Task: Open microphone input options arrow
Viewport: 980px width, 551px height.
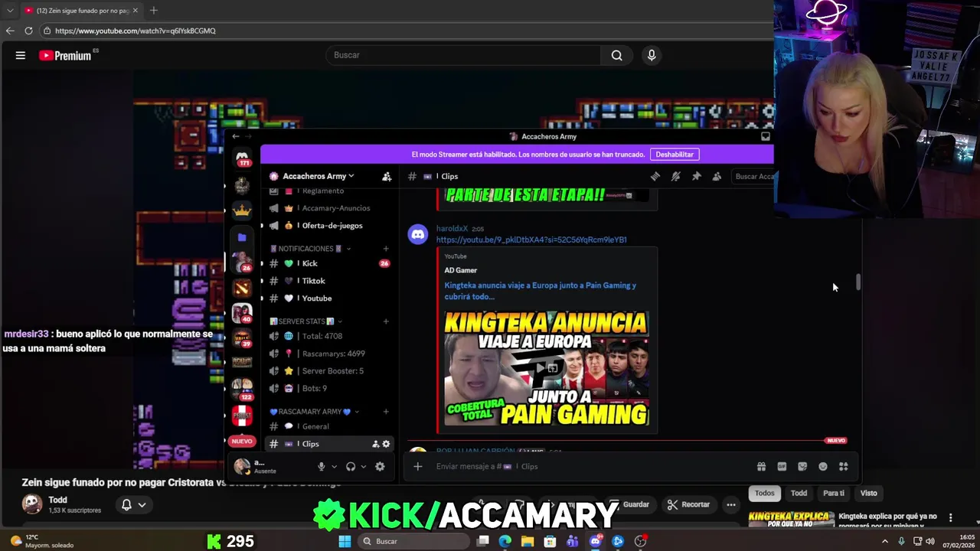Action: 334,467
